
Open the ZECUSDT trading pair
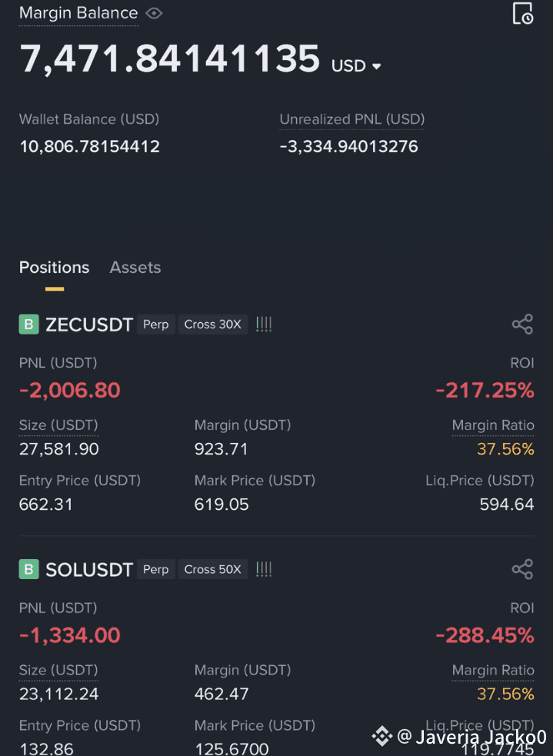click(89, 325)
